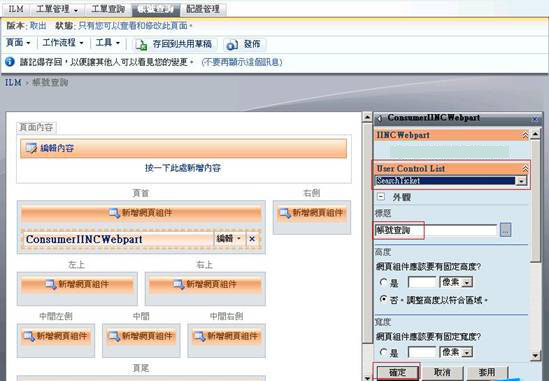Click the width value input box
This screenshot has width=549, height=381.
(x=422, y=352)
